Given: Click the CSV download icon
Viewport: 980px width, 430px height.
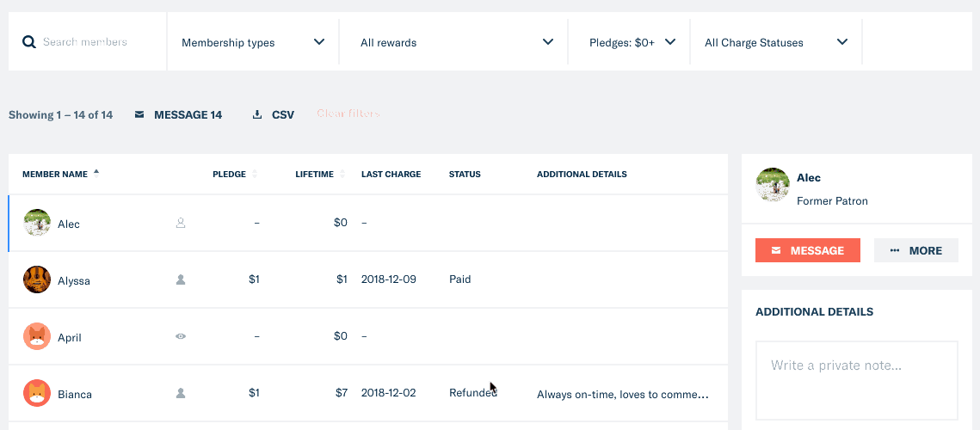Looking at the screenshot, I should pos(257,115).
